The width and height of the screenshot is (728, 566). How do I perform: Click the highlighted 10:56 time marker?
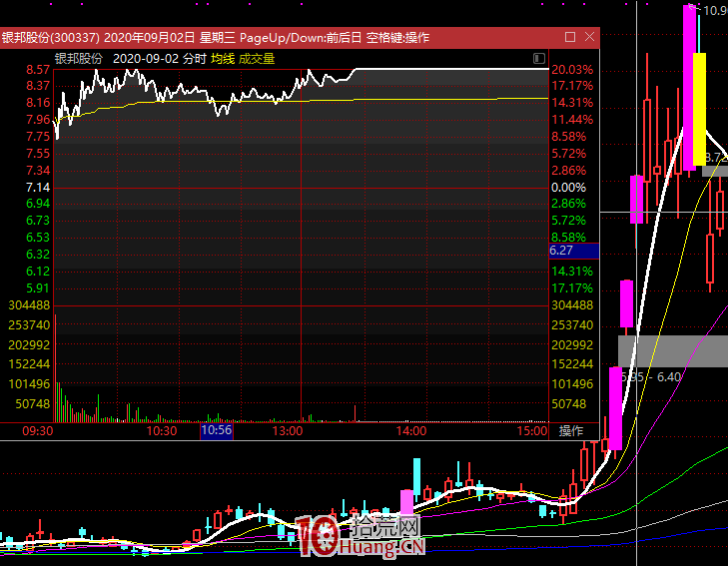(x=217, y=431)
